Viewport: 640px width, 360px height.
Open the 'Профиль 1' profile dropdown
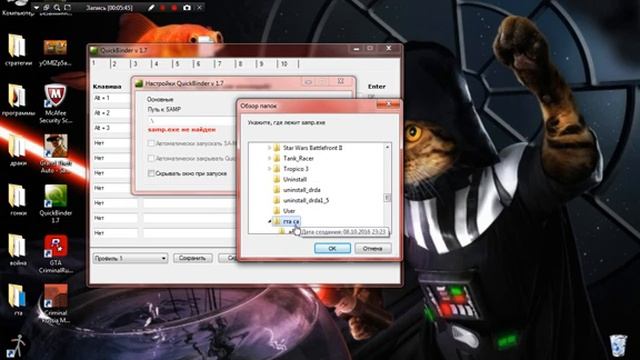tap(130, 258)
